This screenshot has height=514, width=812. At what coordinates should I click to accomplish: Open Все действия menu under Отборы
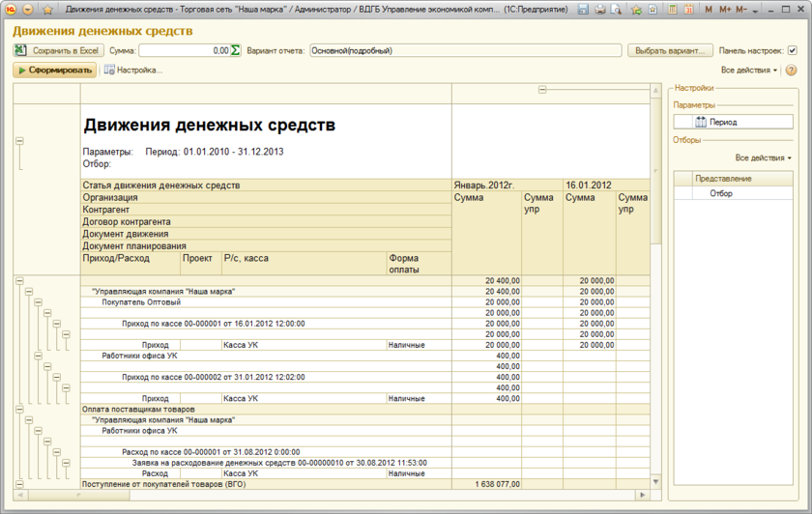point(763,157)
